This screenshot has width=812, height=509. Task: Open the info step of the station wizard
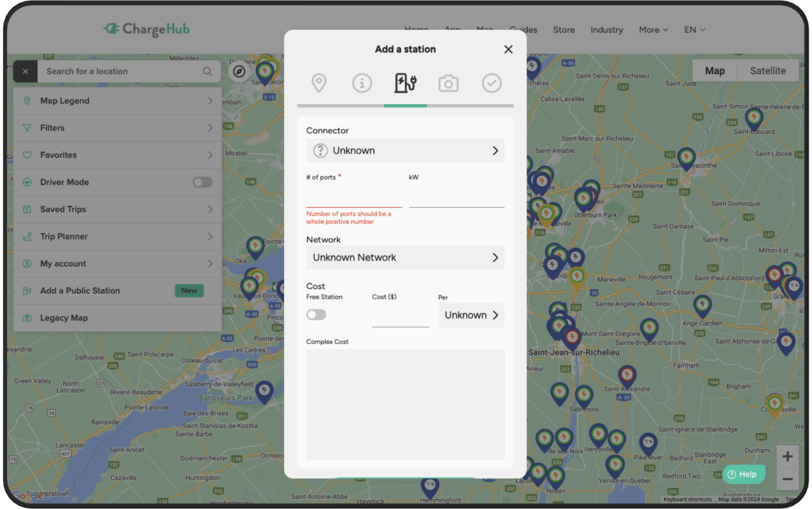[362, 83]
